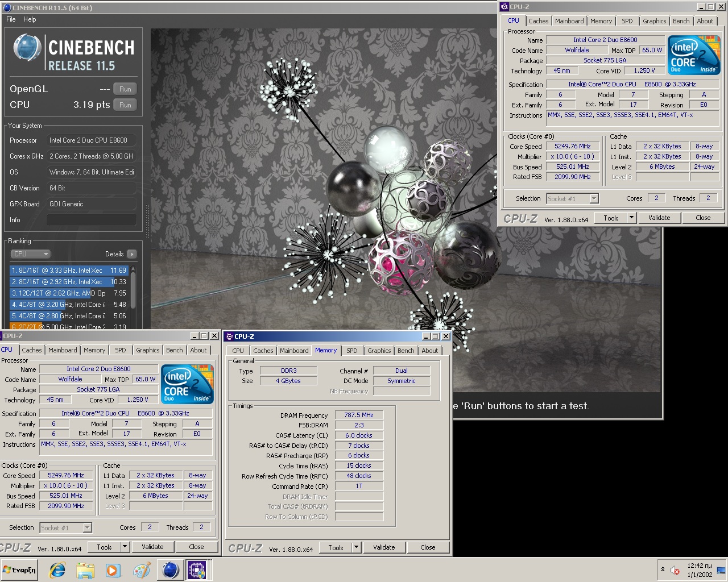Select ranking row 4C/8T @ 3.20 GHz
728x582 pixels.
(69, 305)
